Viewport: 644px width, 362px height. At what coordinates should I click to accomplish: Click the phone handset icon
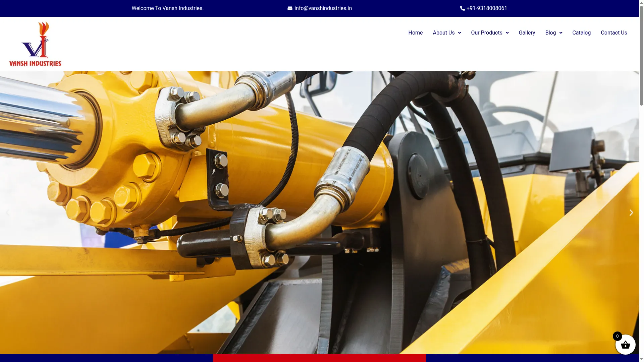pyautogui.click(x=463, y=8)
